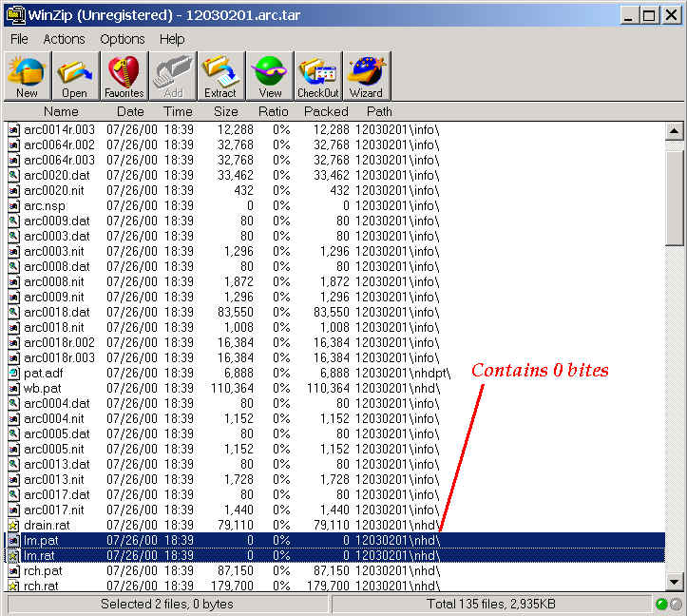The width and height of the screenshot is (687, 616).
Task: Sort files by the Size column header
Action: click(x=226, y=111)
